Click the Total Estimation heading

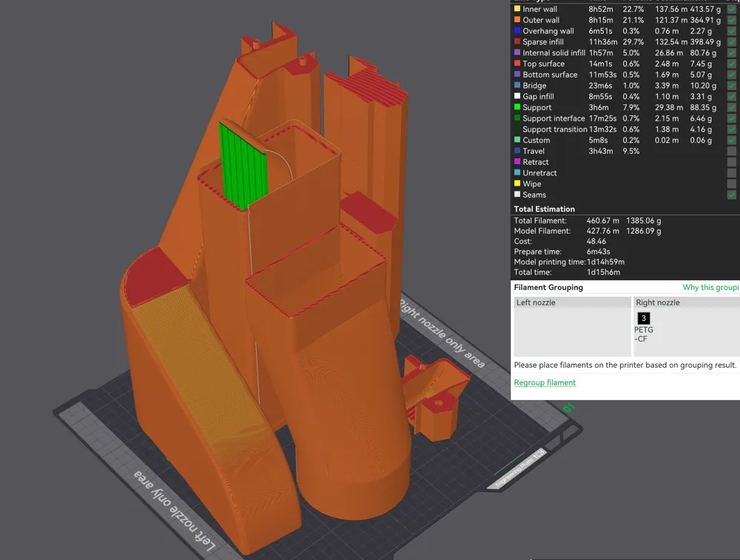544,209
